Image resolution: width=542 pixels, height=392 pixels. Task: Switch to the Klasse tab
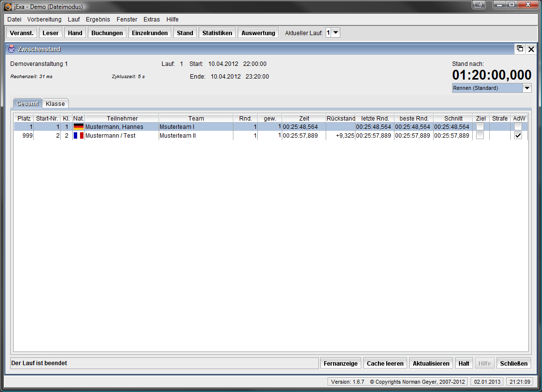click(x=55, y=103)
